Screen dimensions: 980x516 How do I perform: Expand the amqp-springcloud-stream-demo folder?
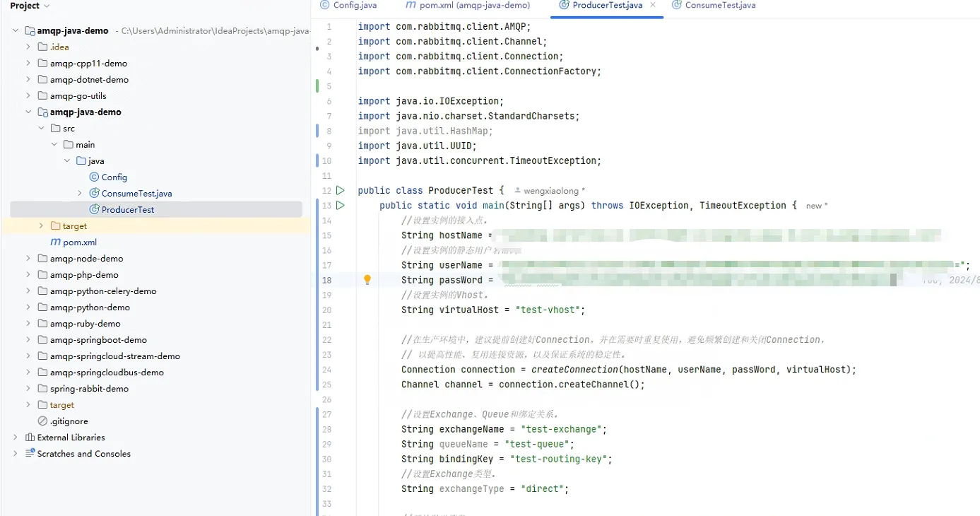[x=28, y=356]
